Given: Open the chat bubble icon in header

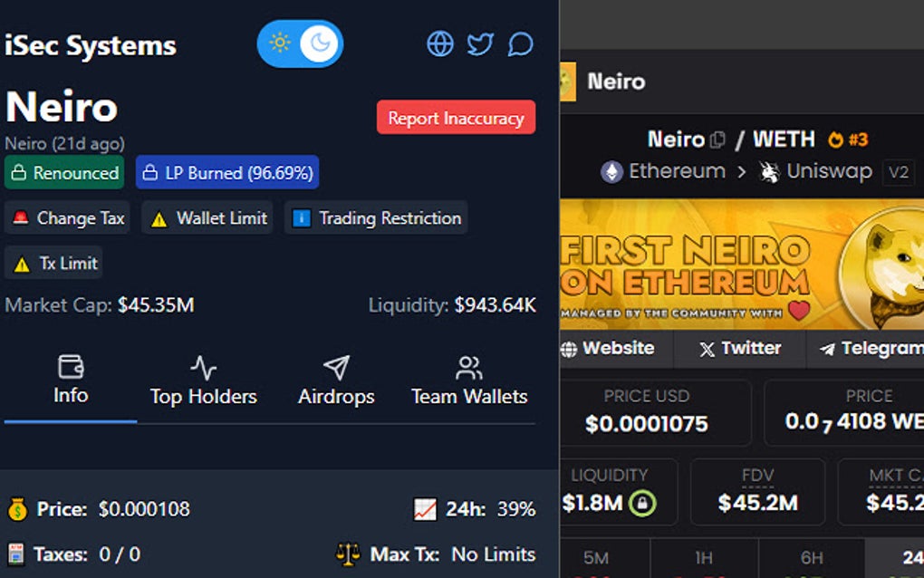Looking at the screenshot, I should [520, 43].
